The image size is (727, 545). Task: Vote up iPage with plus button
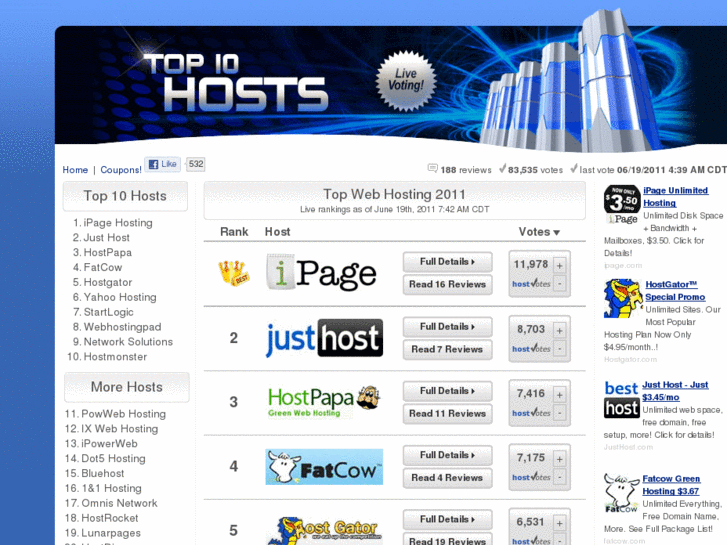pos(560,265)
